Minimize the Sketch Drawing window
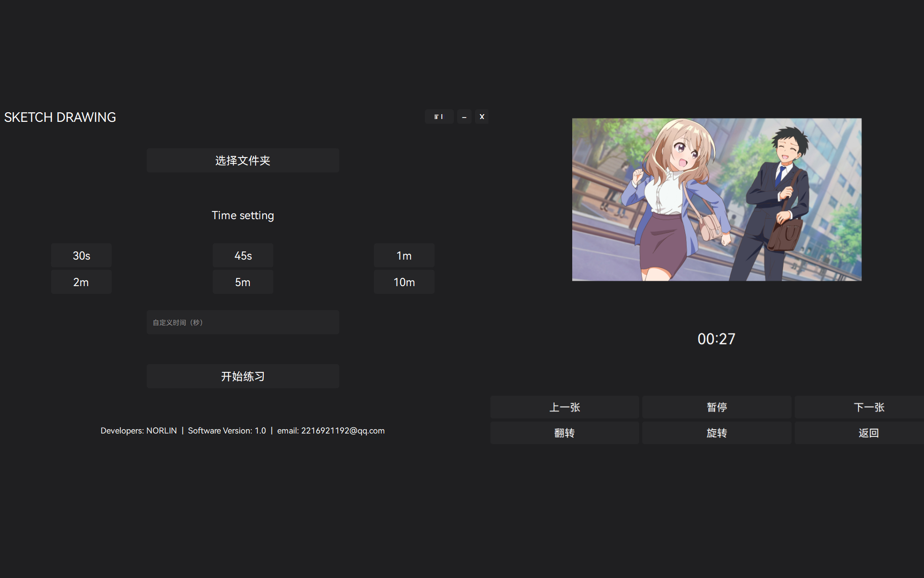 pyautogui.click(x=464, y=117)
